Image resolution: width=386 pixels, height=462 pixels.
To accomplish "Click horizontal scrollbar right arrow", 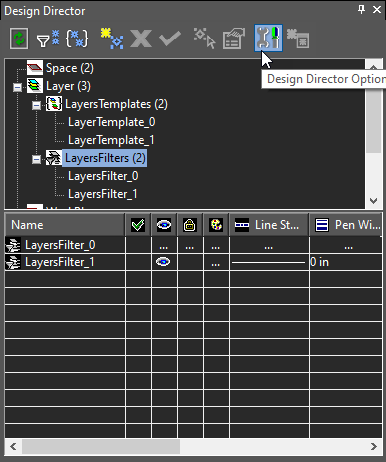I will (374, 446).
